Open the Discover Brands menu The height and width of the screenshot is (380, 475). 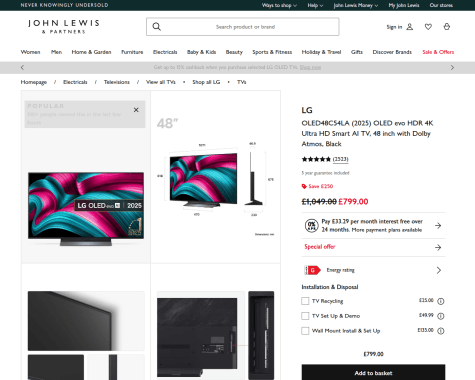[x=392, y=52]
